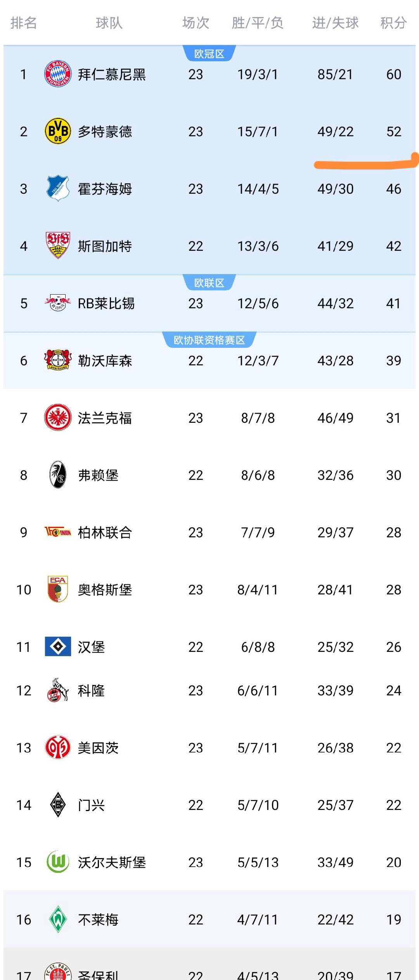This screenshot has width=419, height=980.
Task: Open the 弗赖堡 team name link
Action: 98,475
